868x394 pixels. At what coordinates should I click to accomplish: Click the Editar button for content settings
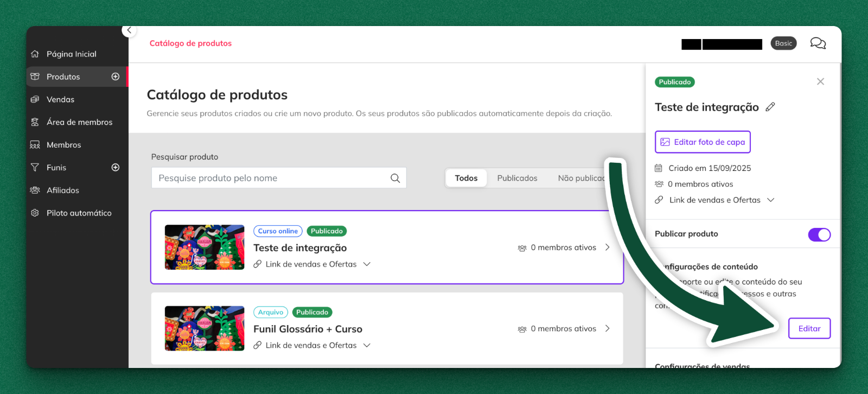click(x=809, y=328)
